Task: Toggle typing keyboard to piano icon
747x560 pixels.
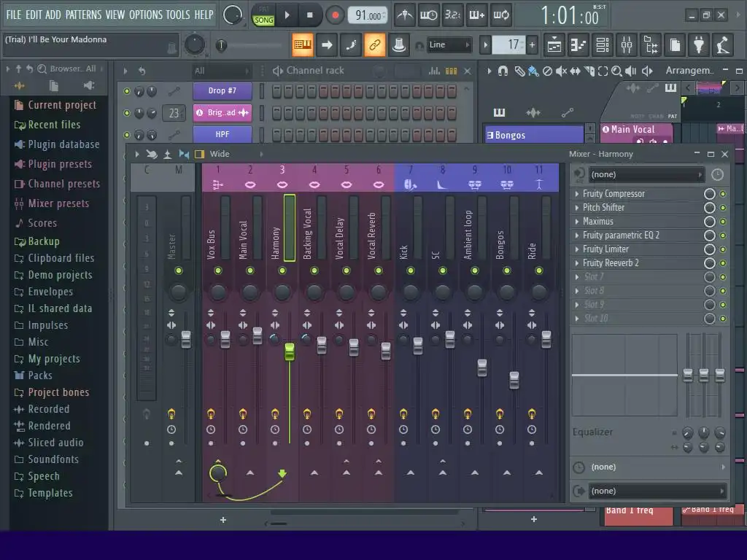Action: tap(303, 45)
